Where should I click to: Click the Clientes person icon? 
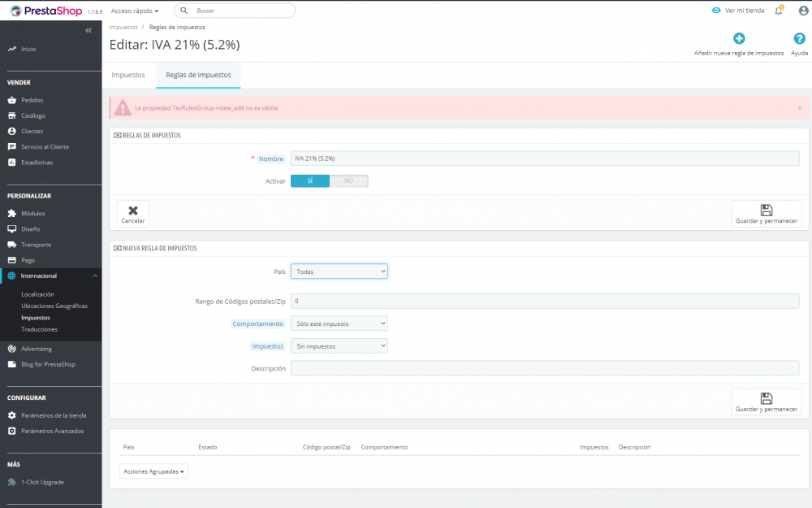tap(12, 131)
